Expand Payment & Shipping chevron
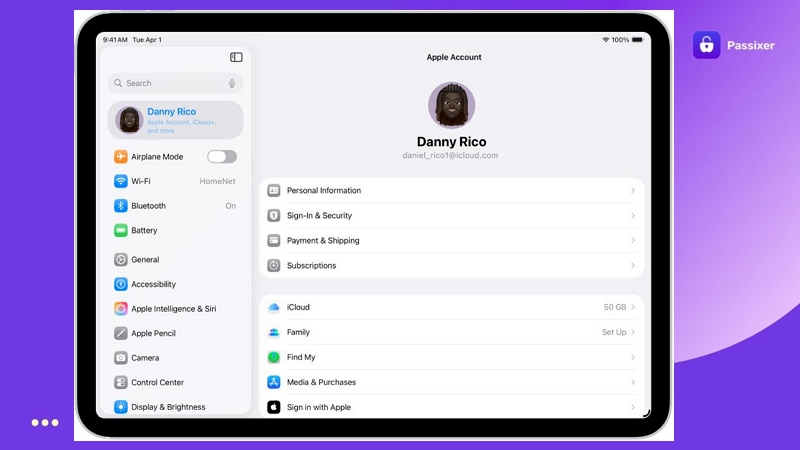The image size is (800, 450). tap(633, 240)
